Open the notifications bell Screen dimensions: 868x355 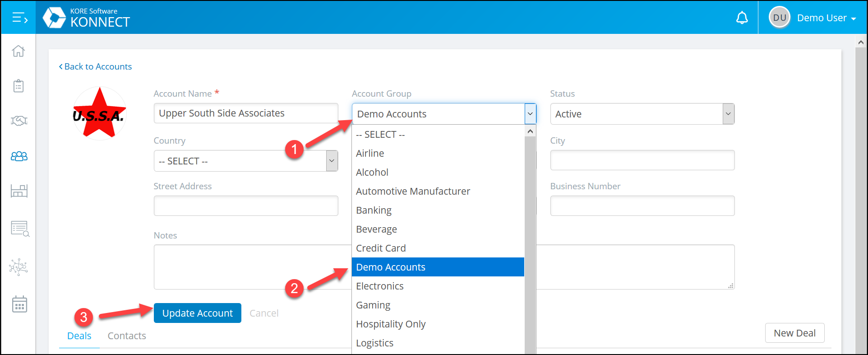[x=742, y=18]
